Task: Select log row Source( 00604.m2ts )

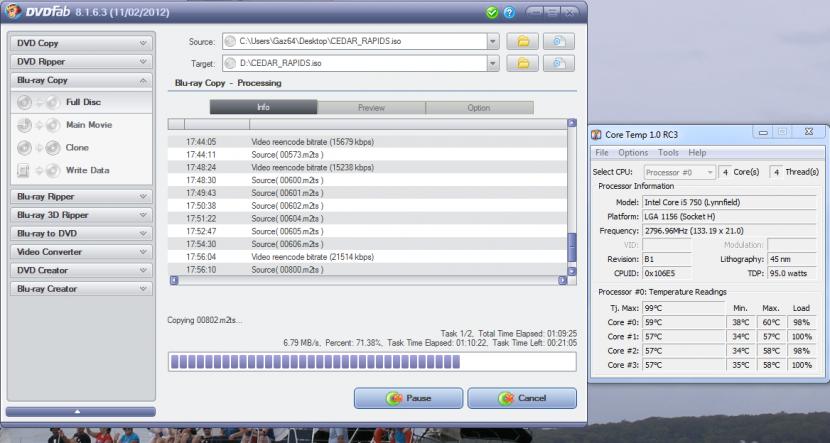Action: point(367,219)
